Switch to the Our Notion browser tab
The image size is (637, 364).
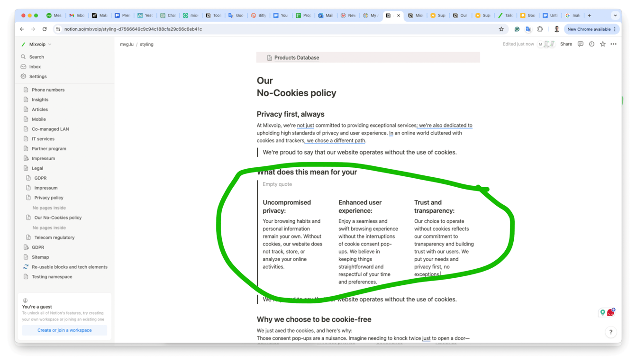[x=461, y=15]
